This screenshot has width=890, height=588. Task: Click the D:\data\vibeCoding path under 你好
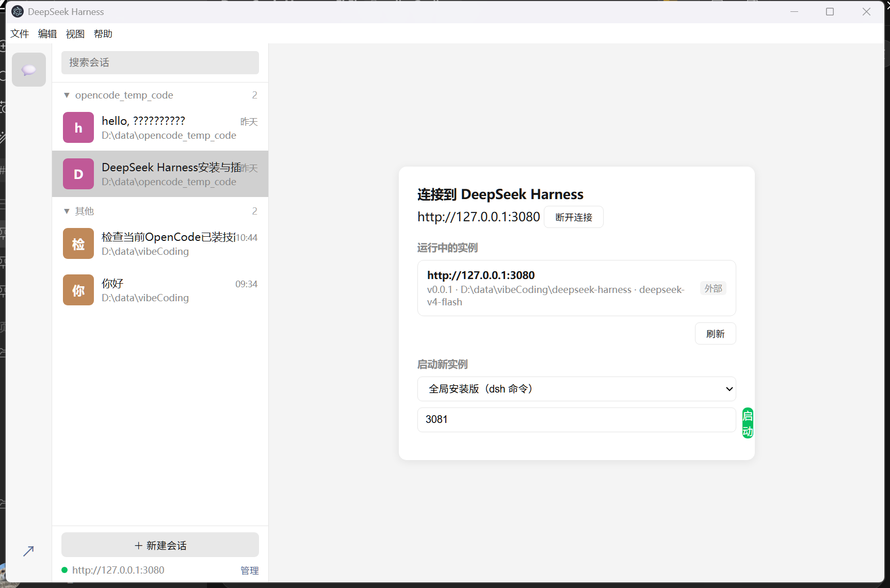tap(145, 298)
